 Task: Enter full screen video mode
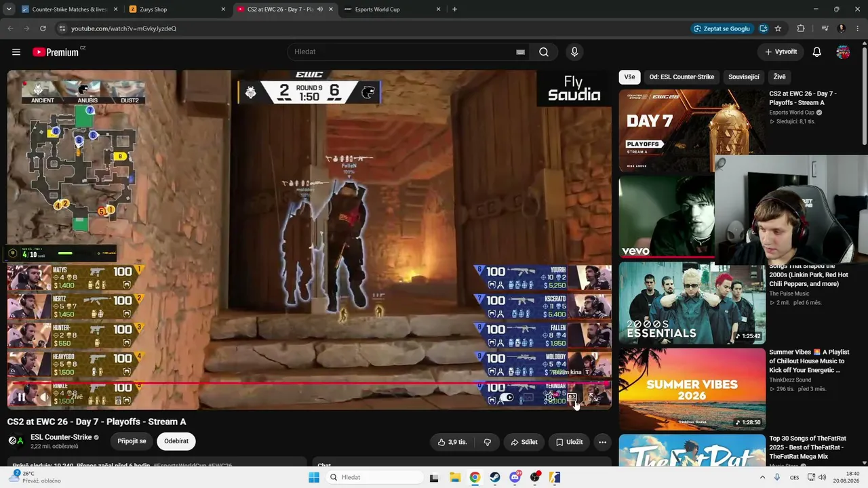(594, 398)
